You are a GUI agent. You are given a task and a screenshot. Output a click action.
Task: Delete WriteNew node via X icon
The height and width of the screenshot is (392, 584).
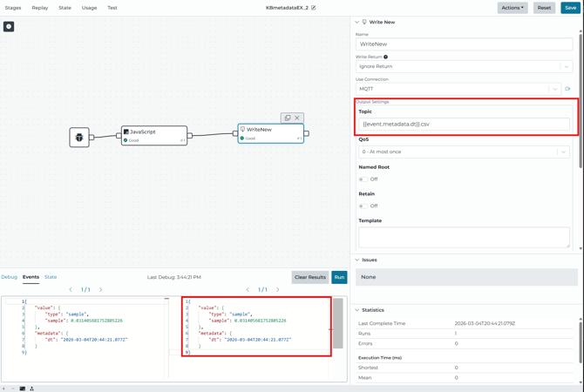point(297,118)
